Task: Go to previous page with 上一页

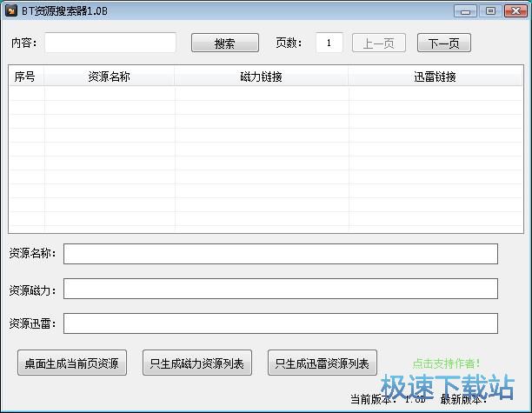Action: pyautogui.click(x=379, y=43)
